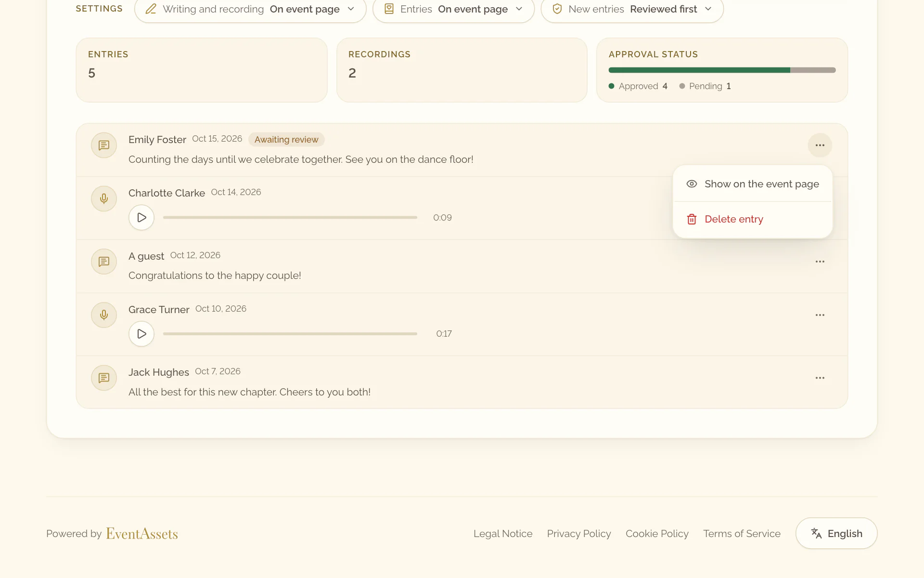Viewport: 924px width, 578px height.
Task: Open the Terms of Service link
Action: 742,534
